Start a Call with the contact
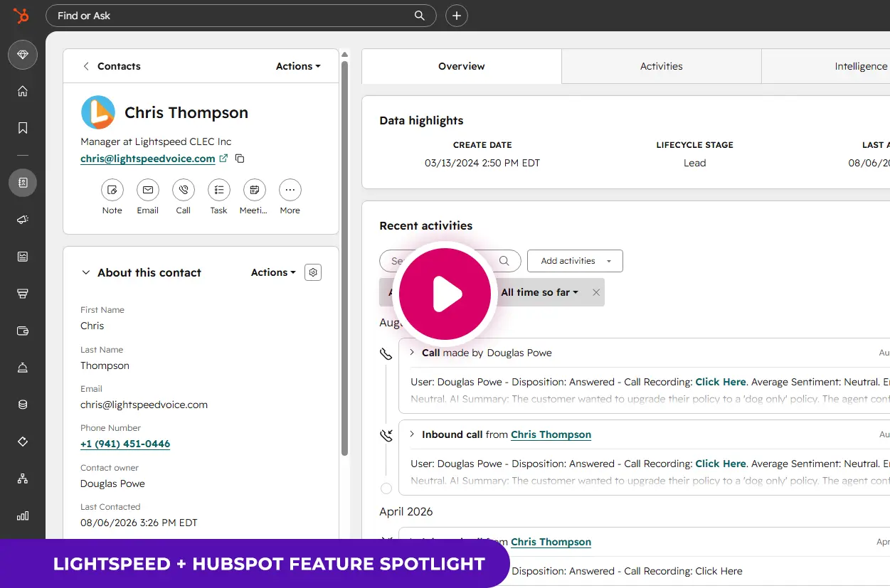The image size is (890, 588). 184,190
